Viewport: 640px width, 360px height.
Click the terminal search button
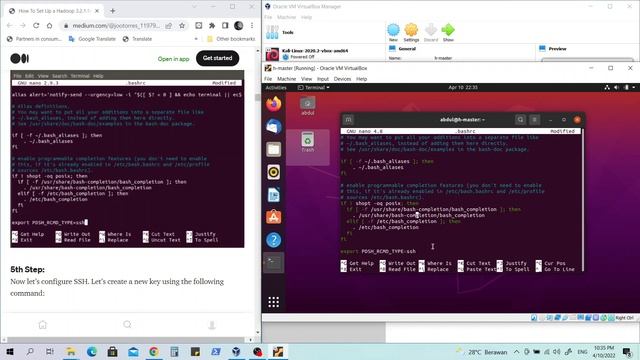pyautogui.click(x=520, y=120)
